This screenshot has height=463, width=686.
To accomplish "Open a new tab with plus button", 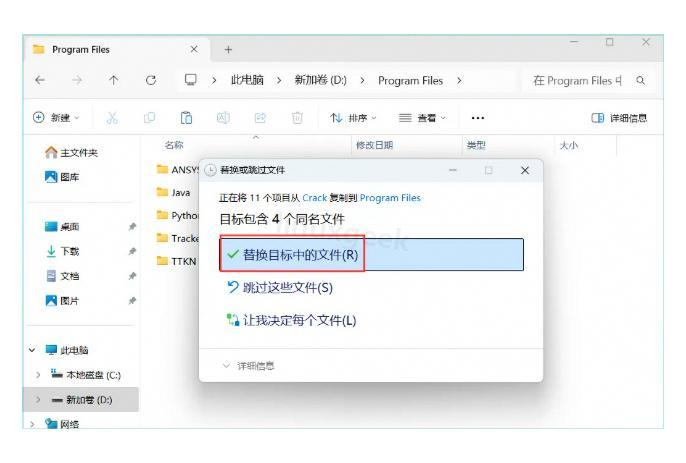I will [228, 50].
